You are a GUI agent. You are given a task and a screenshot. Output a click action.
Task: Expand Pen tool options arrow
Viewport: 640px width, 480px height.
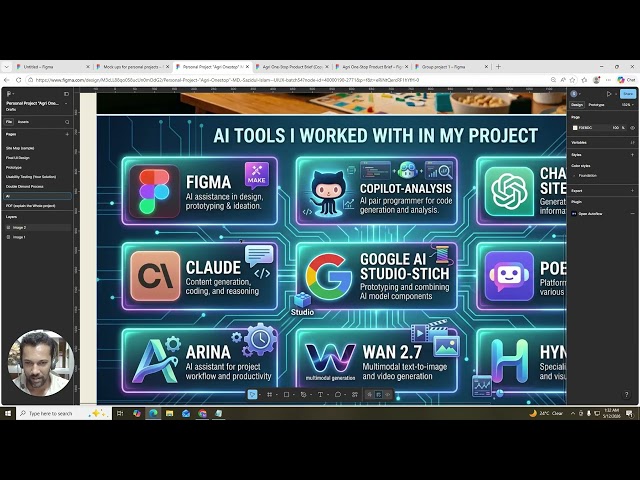pos(311,395)
